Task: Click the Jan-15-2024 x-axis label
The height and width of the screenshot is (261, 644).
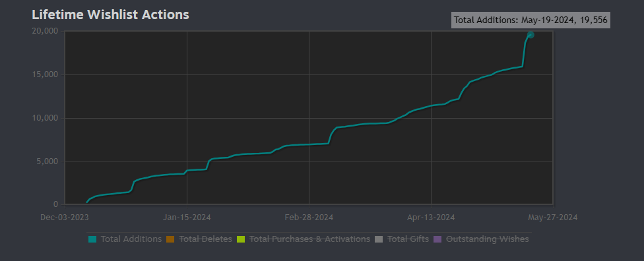Action: [x=187, y=217]
